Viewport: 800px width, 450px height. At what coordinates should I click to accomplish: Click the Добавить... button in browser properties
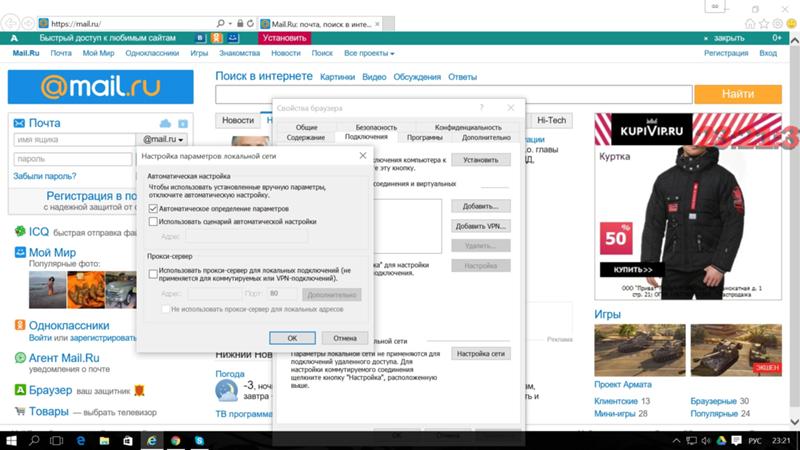[x=481, y=206]
